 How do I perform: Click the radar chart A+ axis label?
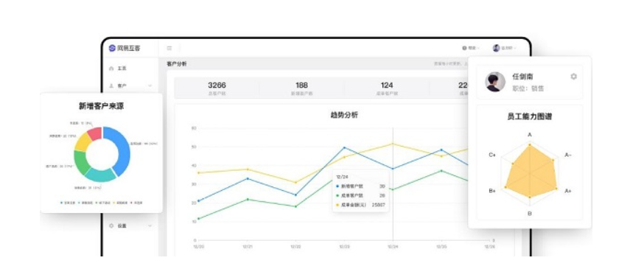coord(568,192)
